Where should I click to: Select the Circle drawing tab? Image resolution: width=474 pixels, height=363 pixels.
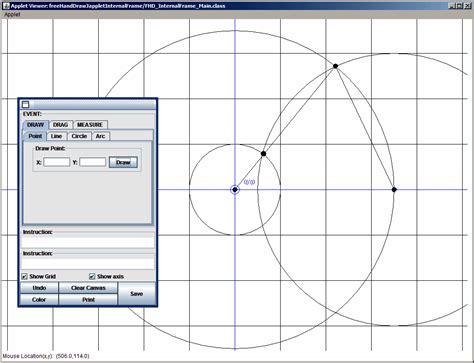point(79,136)
